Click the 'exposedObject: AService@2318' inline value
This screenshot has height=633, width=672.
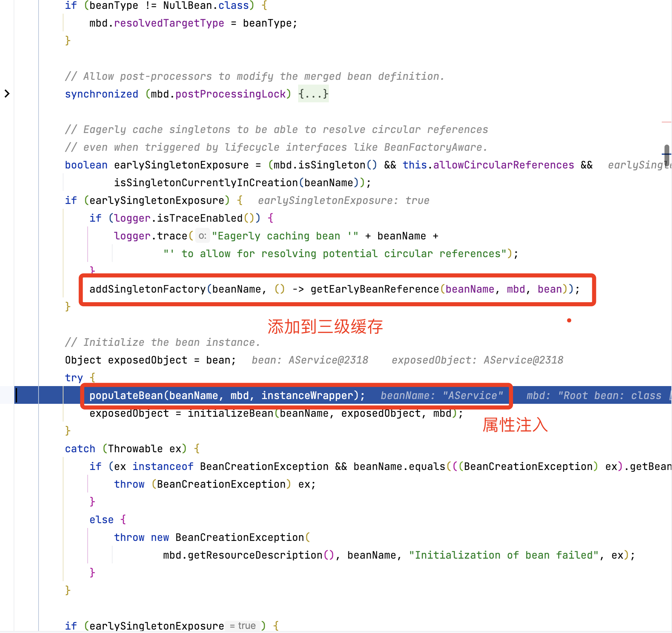pyautogui.click(x=477, y=360)
